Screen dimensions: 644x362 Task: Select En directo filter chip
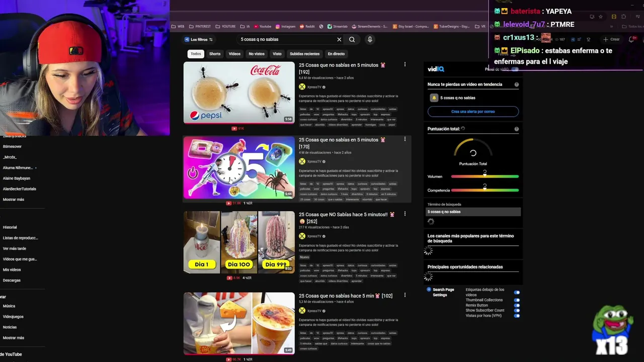[336, 54]
